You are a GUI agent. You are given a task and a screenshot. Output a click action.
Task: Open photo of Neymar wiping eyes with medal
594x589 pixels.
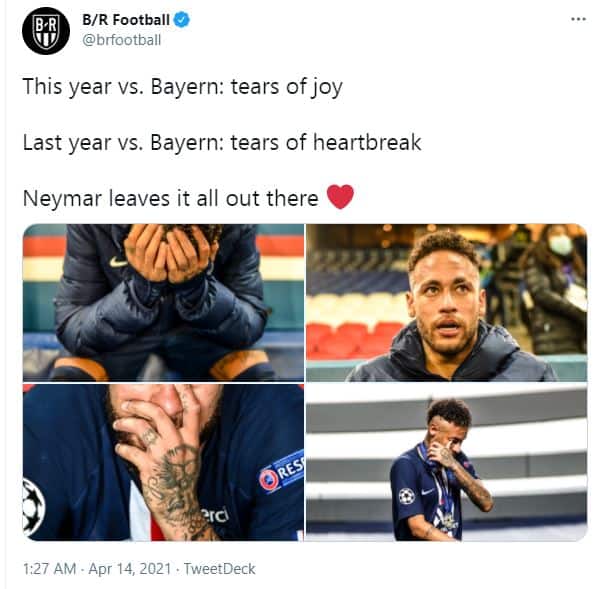(x=446, y=462)
